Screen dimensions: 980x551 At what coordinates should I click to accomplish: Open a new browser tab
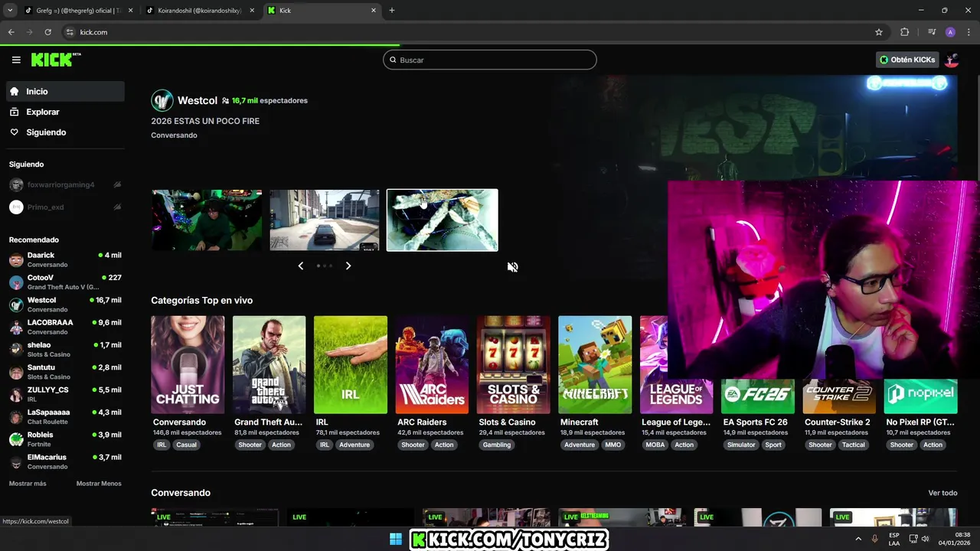tap(392, 11)
